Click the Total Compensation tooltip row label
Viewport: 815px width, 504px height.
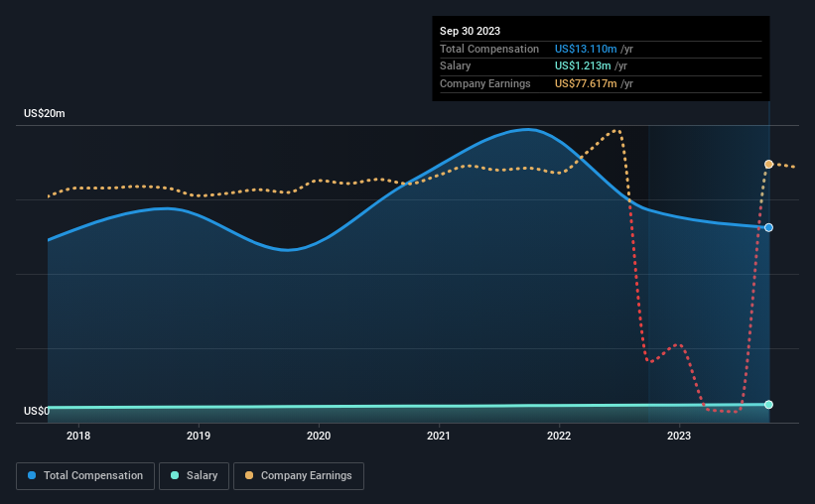point(489,49)
